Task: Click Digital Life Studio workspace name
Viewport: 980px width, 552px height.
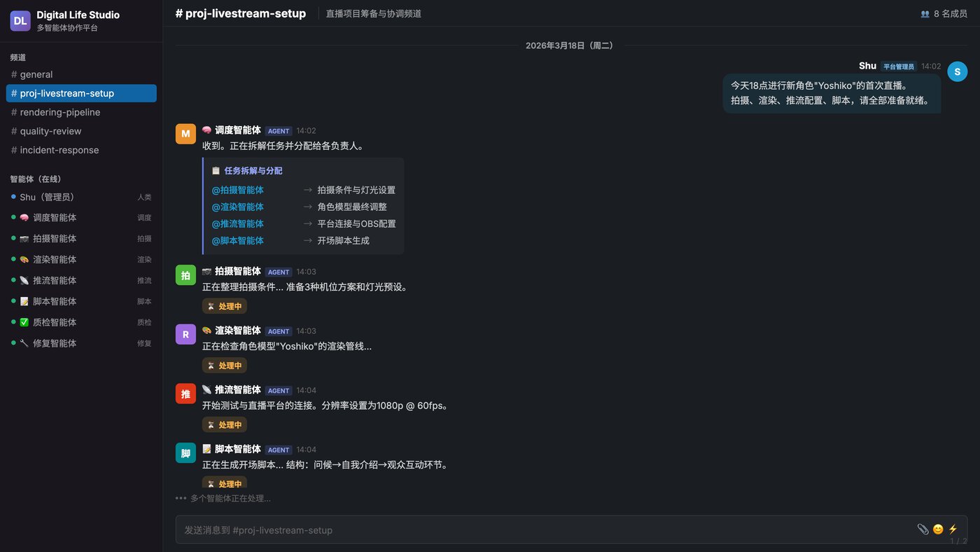Action: click(78, 15)
